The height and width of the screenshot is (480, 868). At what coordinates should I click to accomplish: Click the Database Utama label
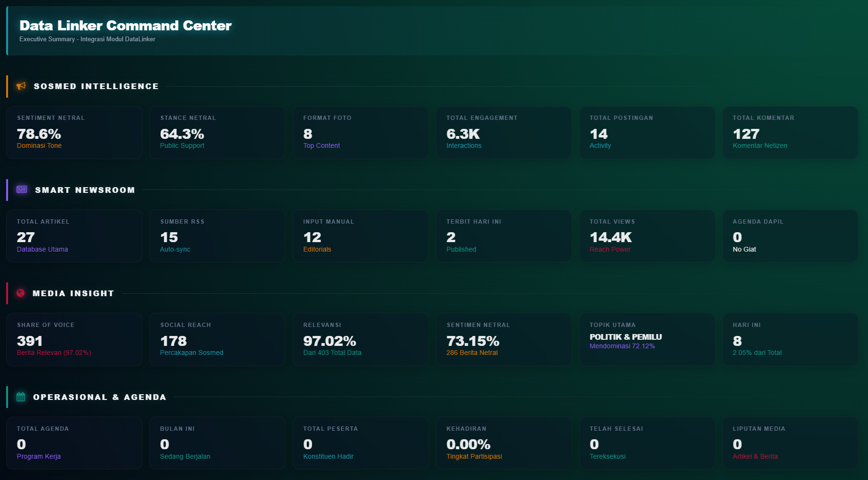43,249
